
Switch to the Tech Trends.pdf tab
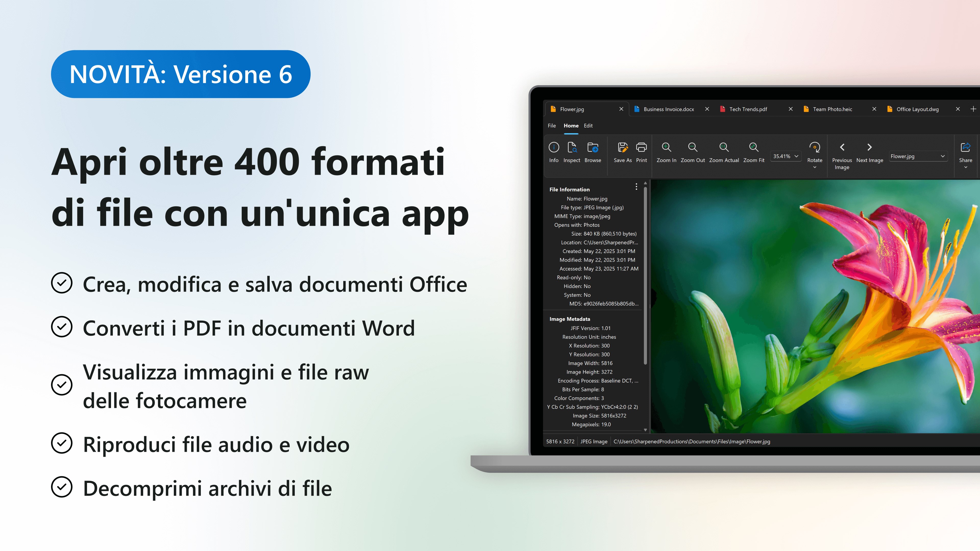(x=748, y=109)
